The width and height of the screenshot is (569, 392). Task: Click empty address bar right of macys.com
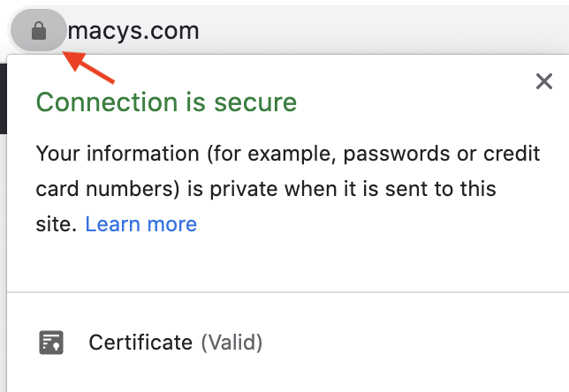click(x=380, y=32)
